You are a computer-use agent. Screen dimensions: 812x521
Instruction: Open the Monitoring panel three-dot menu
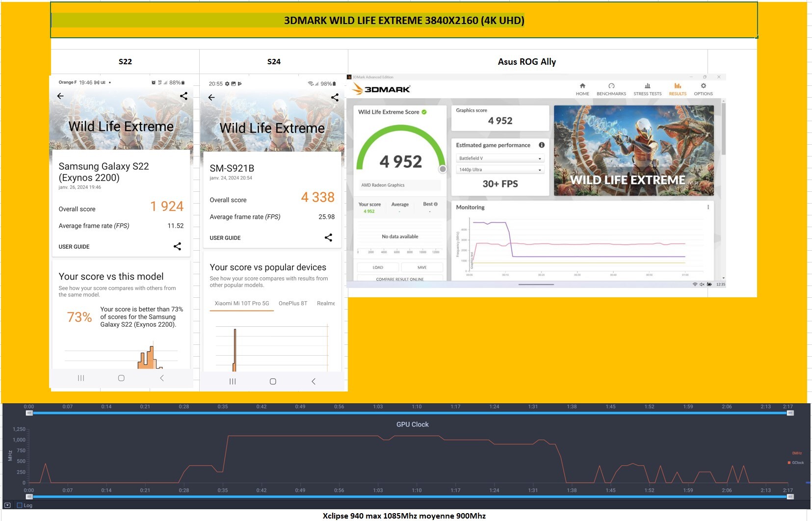(x=708, y=208)
